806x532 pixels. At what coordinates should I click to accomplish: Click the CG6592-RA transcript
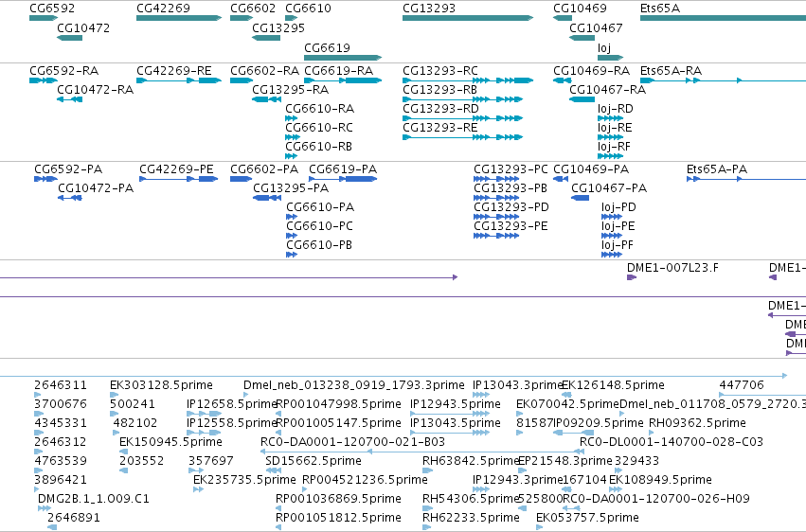click(x=44, y=80)
